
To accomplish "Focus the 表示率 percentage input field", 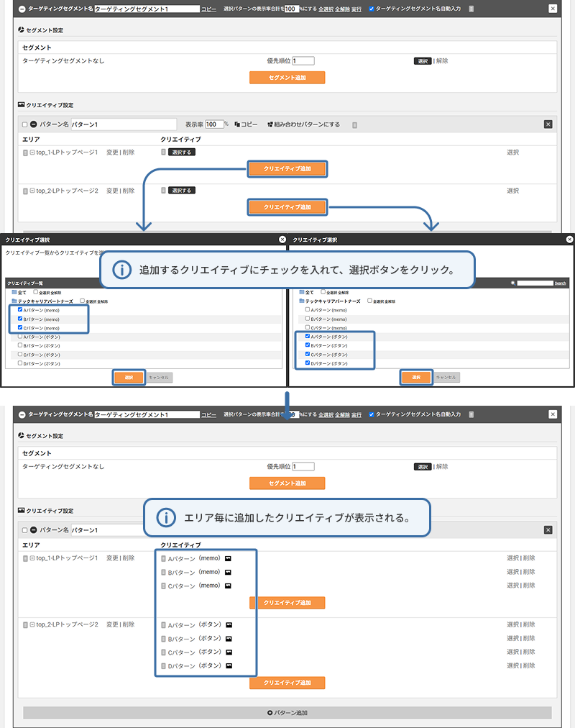I will [x=214, y=124].
